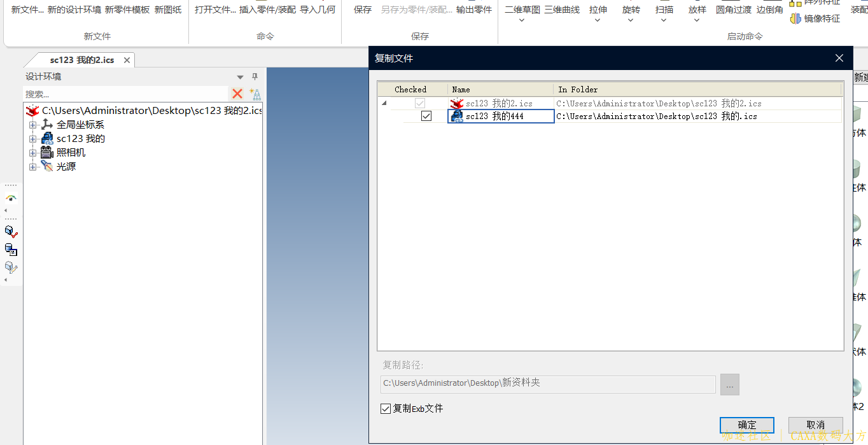Open the 扫描 dropdown arrow
Screen dimensions: 868x445
(x=664, y=20)
